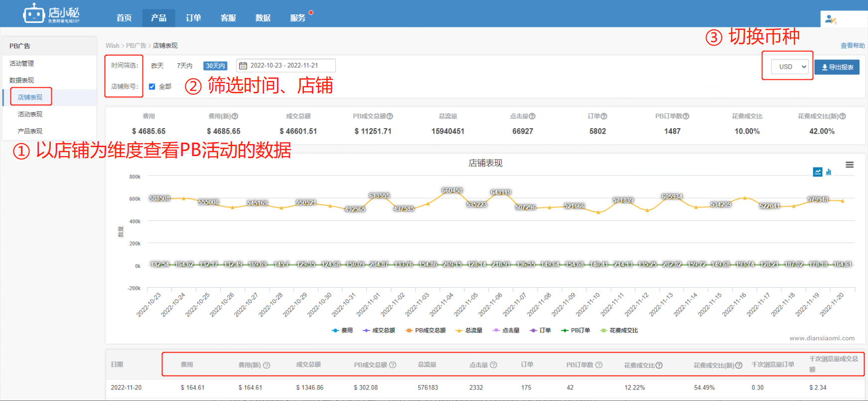Click the red notification dot near 服务
Screen dimensions: 868x401
pos(311,12)
